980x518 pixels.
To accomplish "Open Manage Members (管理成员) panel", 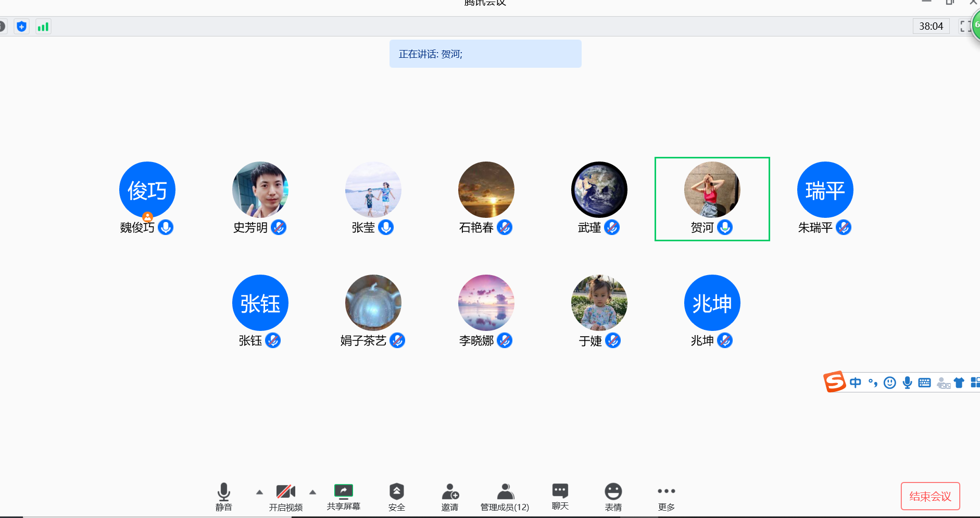I will 505,491.
